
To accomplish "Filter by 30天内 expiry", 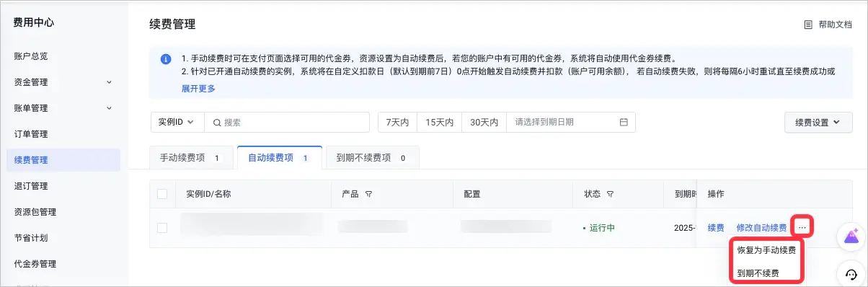I will point(484,123).
